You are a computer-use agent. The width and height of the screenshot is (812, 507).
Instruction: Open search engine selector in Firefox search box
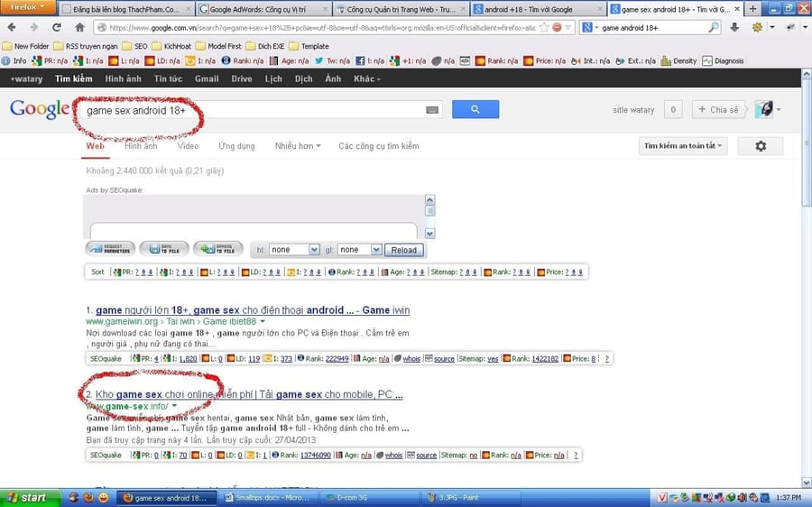pyautogui.click(x=590, y=27)
